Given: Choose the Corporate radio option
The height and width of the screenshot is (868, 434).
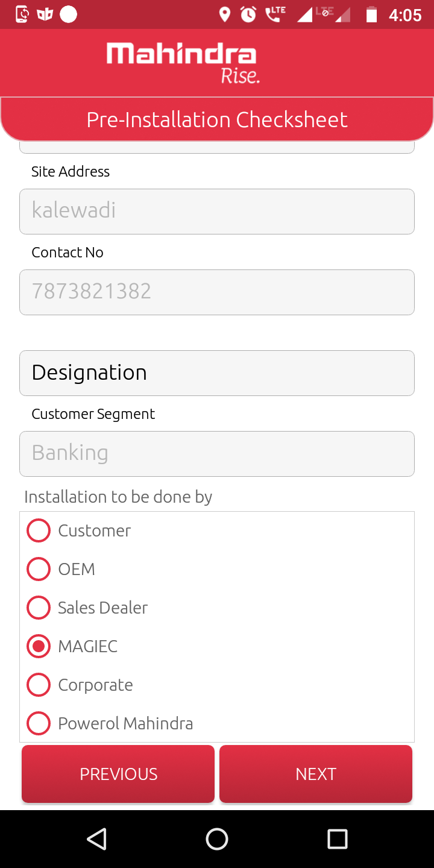Looking at the screenshot, I should coord(39,685).
